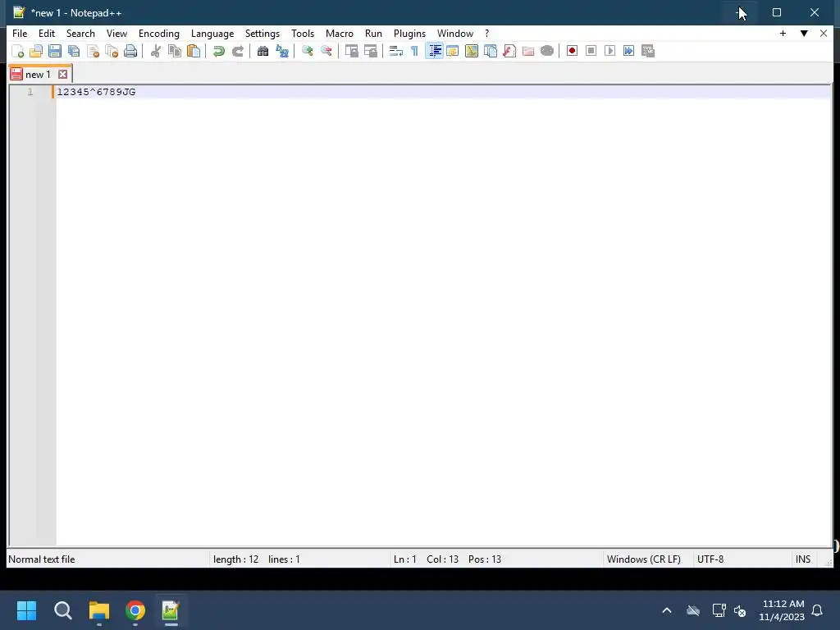Click the Paste clipboard icon

[194, 51]
